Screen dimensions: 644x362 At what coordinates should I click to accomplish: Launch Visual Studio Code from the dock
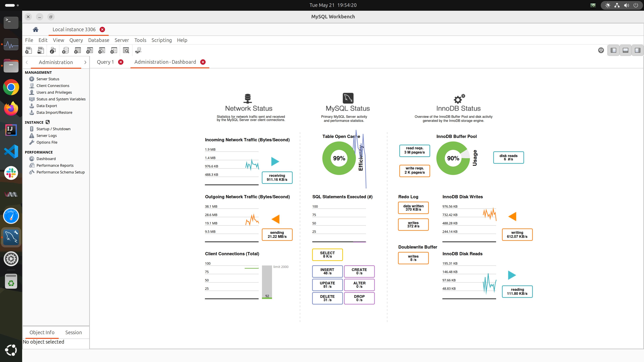[11, 151]
